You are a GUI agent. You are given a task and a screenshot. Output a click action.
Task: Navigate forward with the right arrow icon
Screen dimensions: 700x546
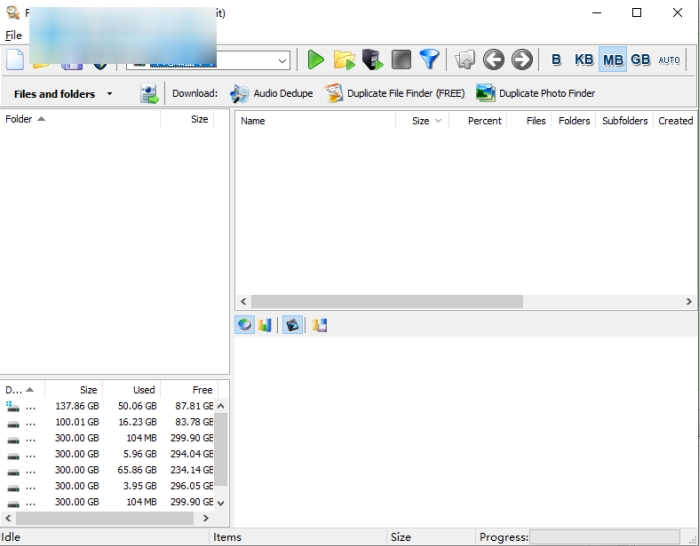click(522, 59)
